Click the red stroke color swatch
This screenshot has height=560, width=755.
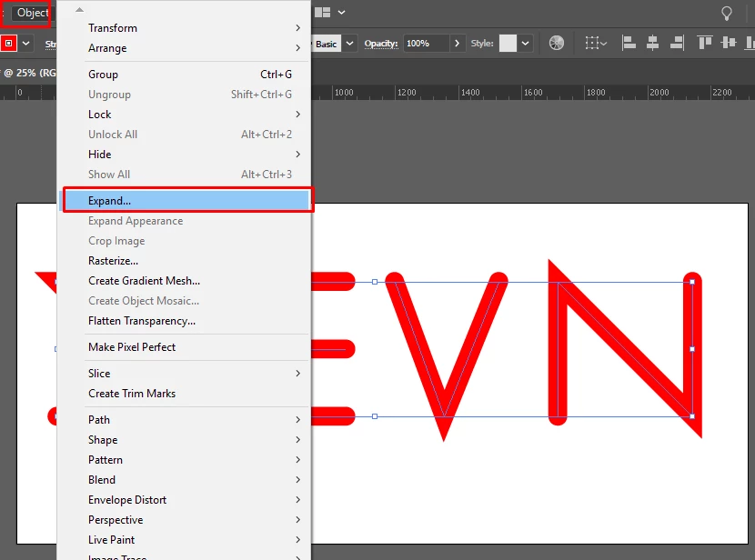9,44
